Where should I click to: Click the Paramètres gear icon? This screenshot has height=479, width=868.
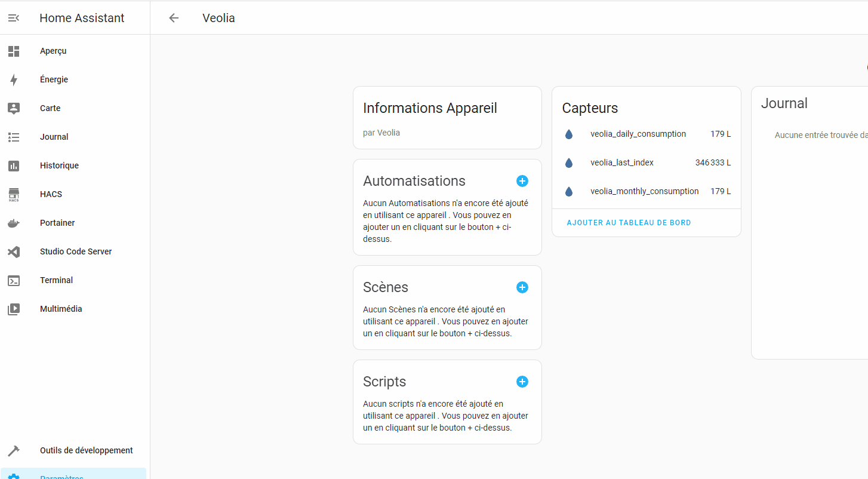14,477
